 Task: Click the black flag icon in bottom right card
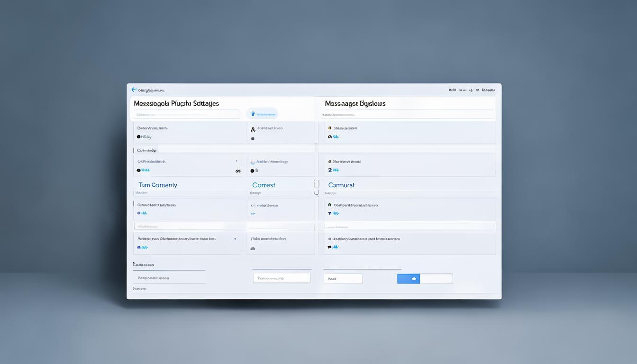point(330,247)
